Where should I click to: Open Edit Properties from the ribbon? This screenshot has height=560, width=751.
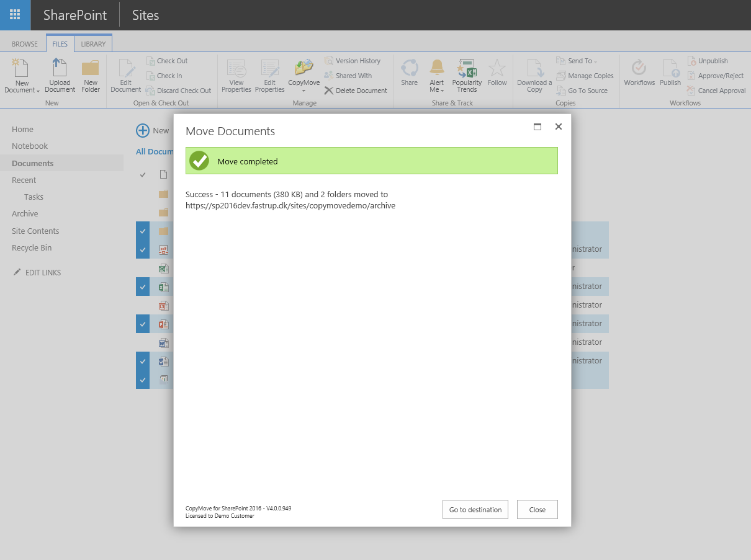269,76
